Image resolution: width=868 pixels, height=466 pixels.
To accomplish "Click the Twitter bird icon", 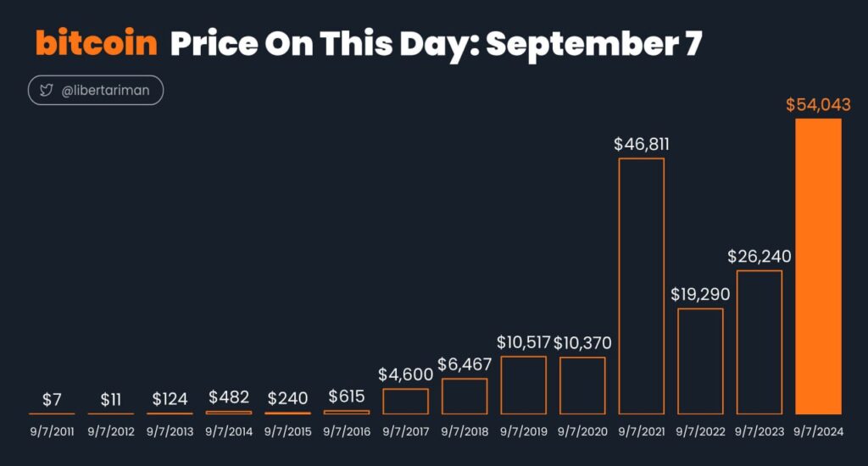I will point(47,90).
